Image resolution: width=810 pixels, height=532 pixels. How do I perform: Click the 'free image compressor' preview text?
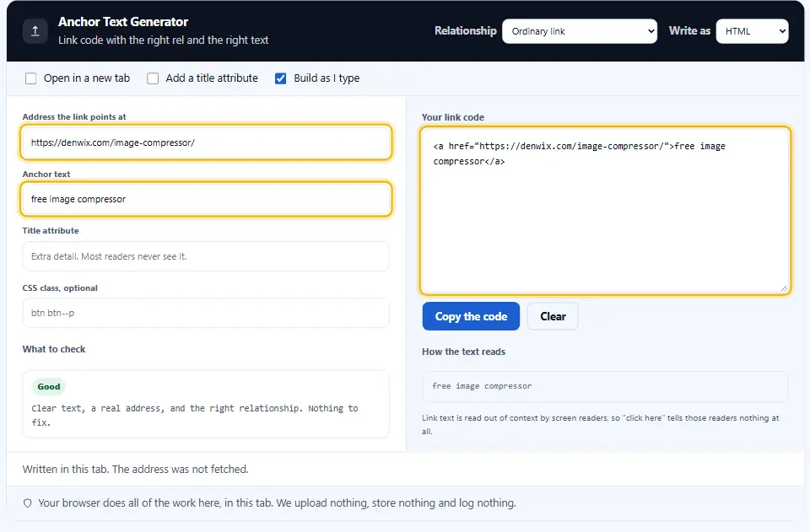point(482,386)
